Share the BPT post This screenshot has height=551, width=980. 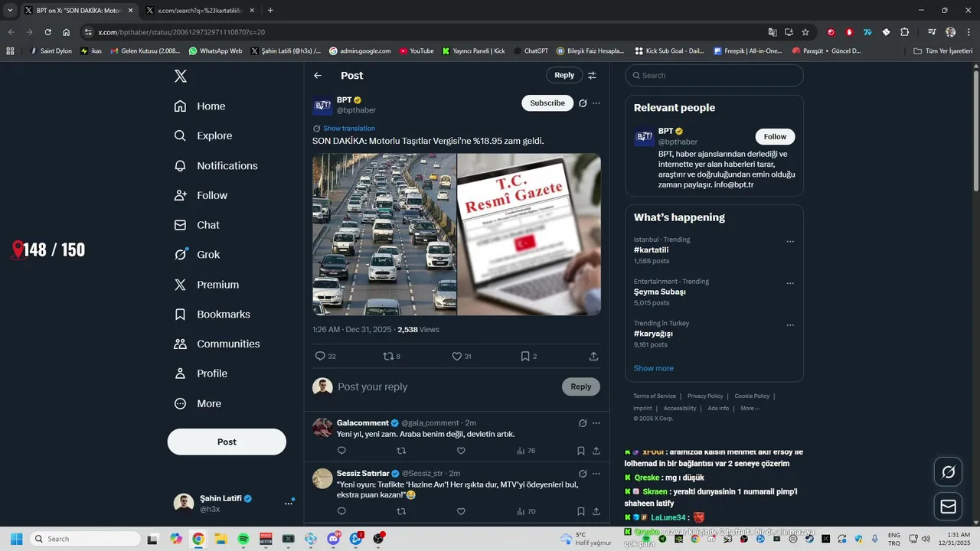point(593,356)
